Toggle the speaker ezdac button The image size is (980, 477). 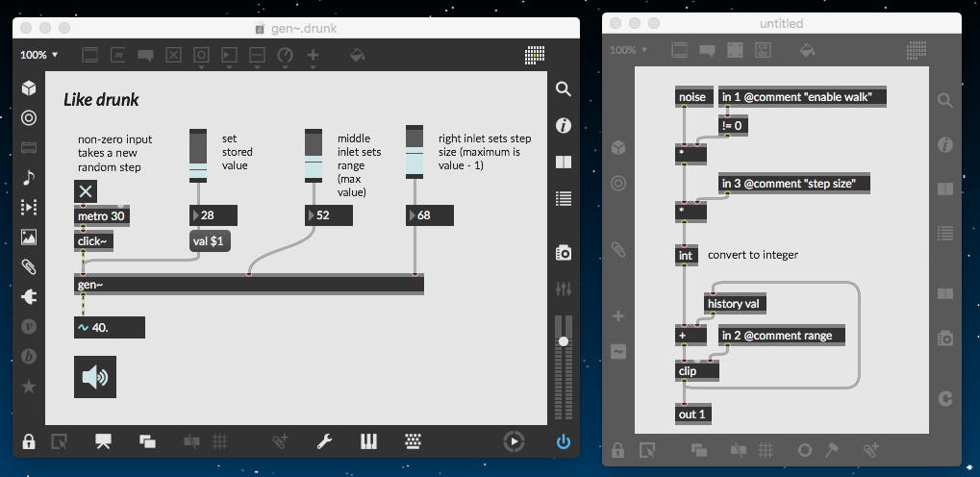click(x=95, y=377)
